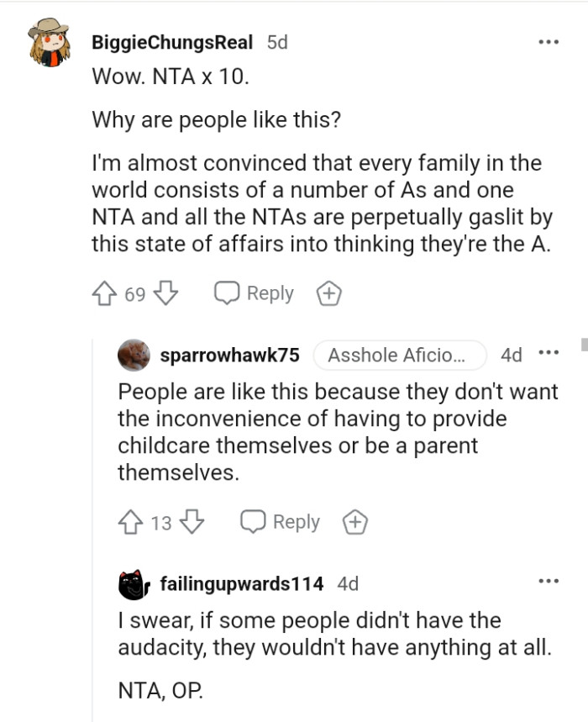The width and height of the screenshot is (588, 722).
Task: Open the overflow menu on sparrowhawk75's comment
Action: tap(549, 354)
